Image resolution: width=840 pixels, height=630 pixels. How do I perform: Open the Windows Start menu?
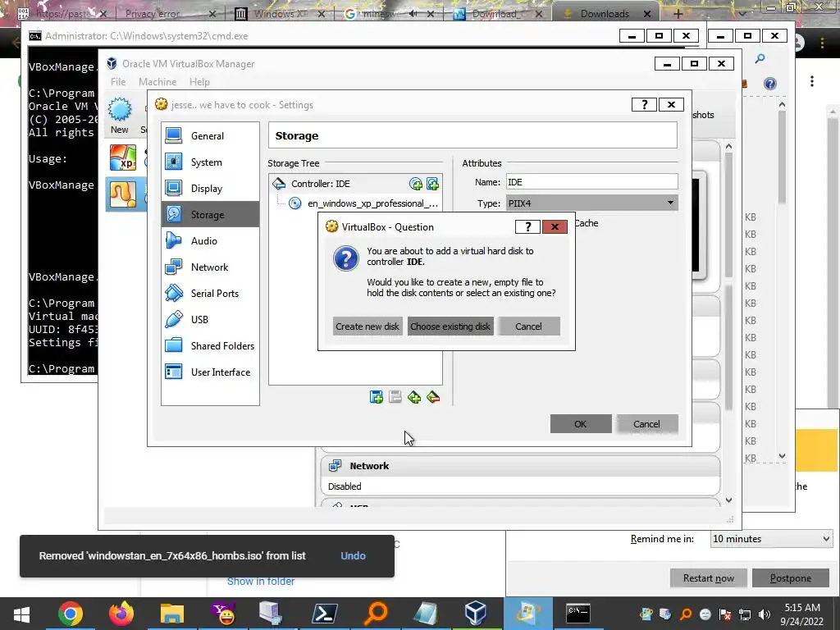click(21, 614)
